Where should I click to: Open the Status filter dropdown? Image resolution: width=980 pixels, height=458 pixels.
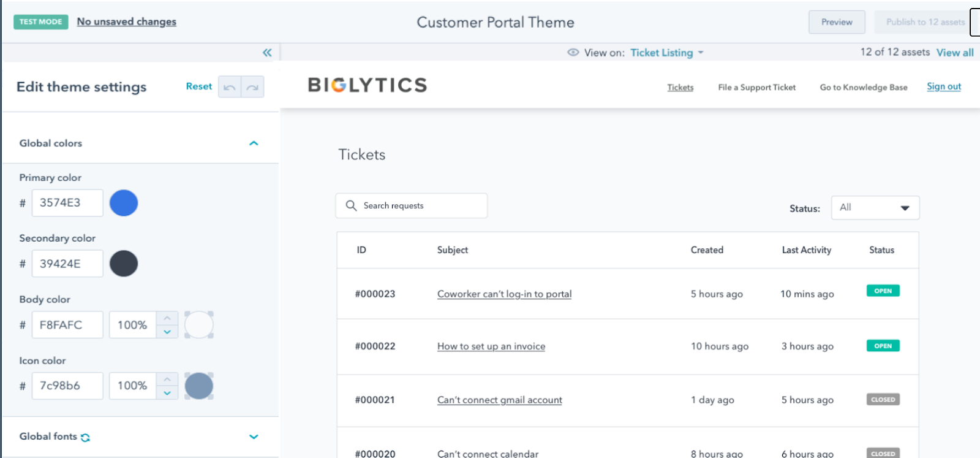click(x=875, y=208)
